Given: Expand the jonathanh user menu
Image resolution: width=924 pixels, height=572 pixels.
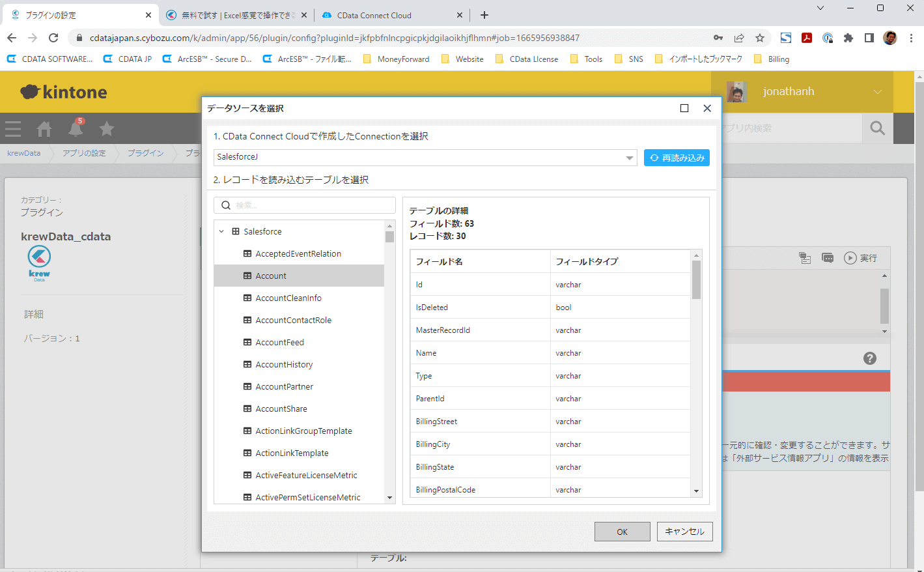Looking at the screenshot, I should [x=877, y=92].
